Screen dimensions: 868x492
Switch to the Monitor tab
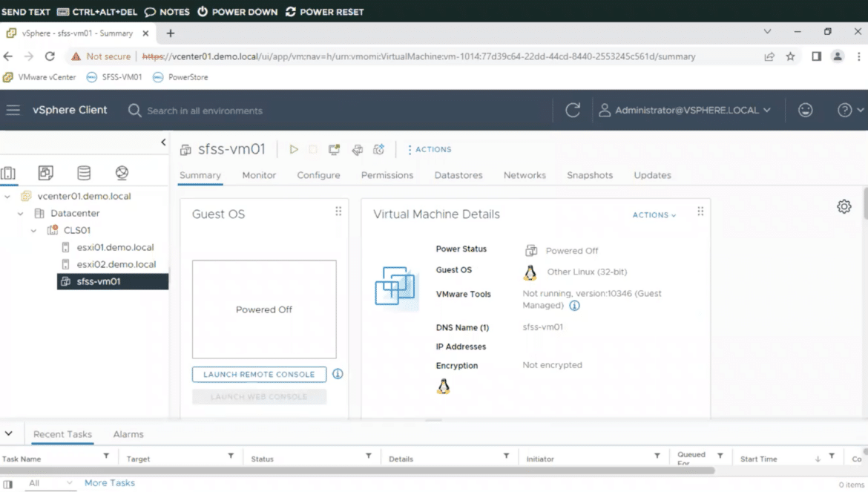coord(259,175)
